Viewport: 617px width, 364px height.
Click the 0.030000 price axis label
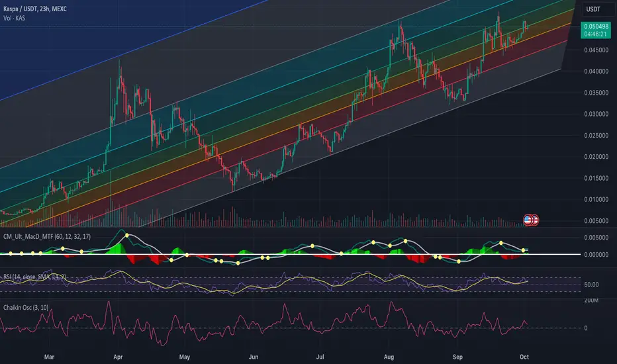click(596, 114)
